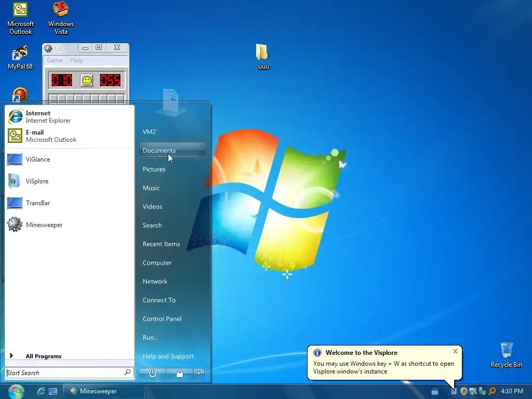Click Run... in the Start menu

172,337
